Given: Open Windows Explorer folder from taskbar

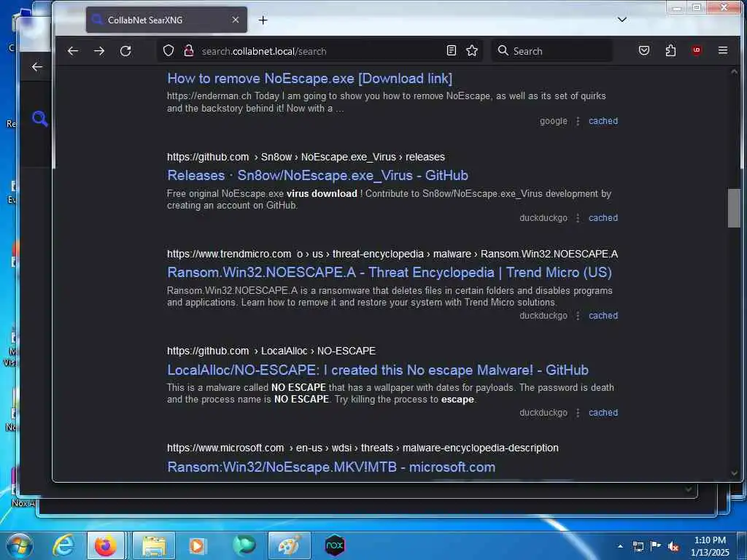Looking at the screenshot, I should click(153, 545).
